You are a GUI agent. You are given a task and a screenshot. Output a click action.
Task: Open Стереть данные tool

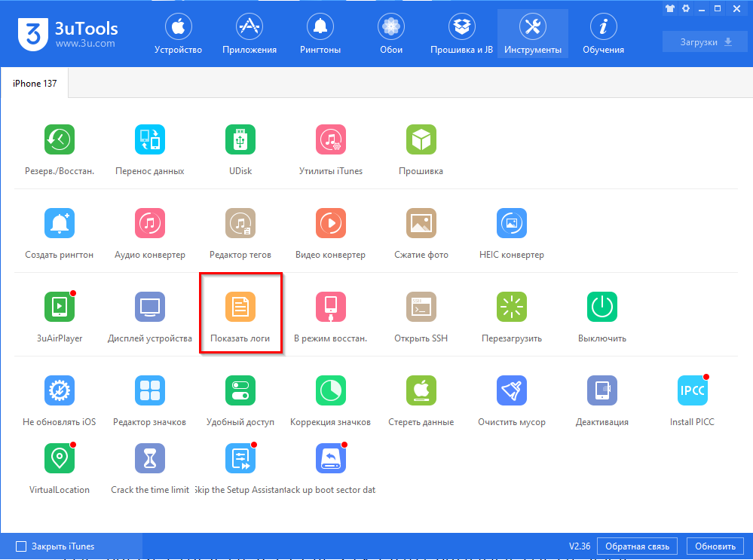421,390
